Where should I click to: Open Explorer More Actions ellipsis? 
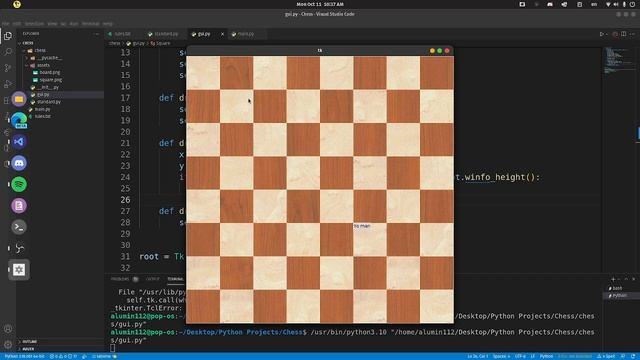pyautogui.click(x=96, y=34)
